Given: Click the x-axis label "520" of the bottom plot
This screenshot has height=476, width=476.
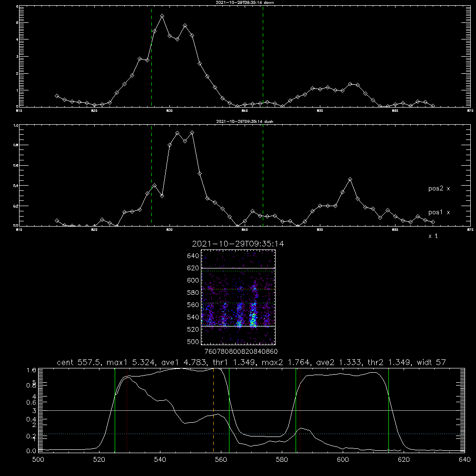Looking at the screenshot, I should point(99,460).
